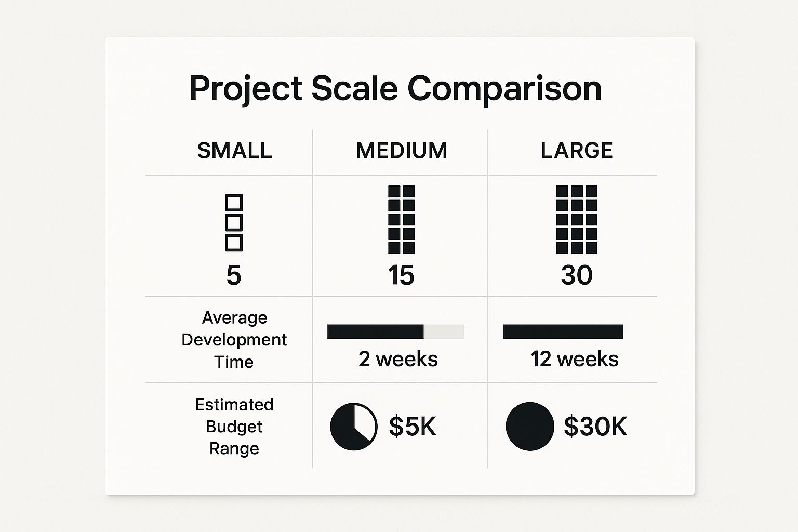
Task: Click the number 15 under MEDIUM
Action: click(401, 275)
